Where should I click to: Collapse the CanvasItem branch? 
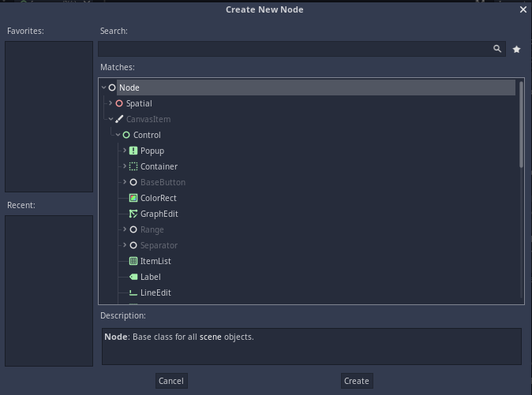[x=111, y=119]
